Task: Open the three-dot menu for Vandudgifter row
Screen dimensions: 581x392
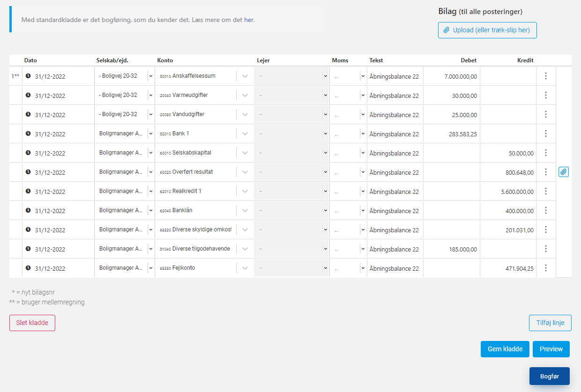Action: click(x=546, y=114)
